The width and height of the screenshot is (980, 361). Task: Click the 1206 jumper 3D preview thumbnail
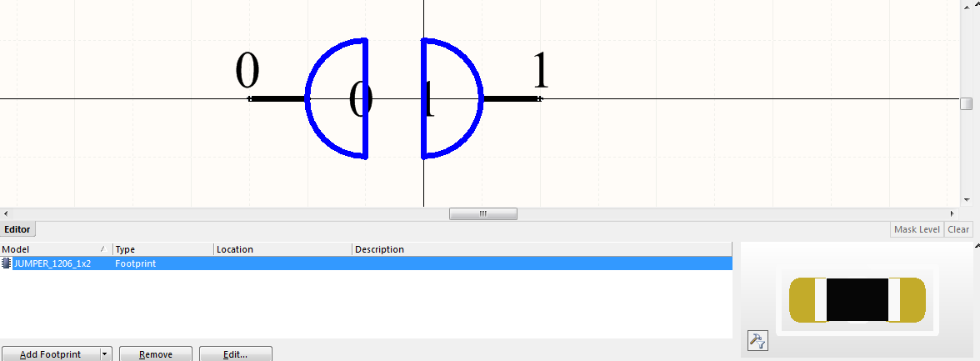[x=857, y=300]
